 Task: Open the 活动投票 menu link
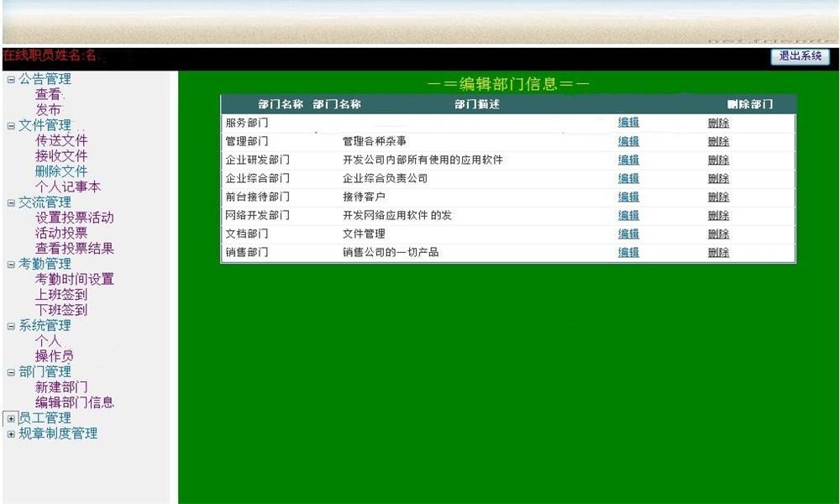click(x=61, y=234)
